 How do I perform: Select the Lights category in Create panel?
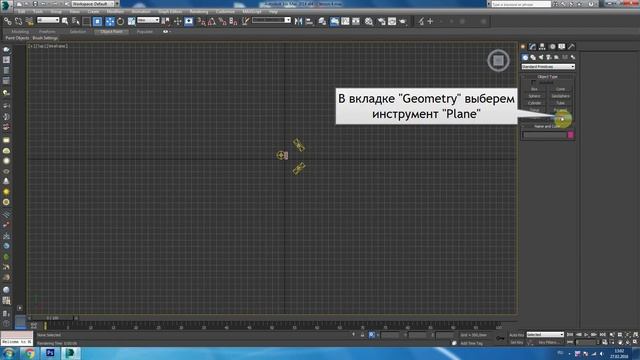tap(541, 58)
